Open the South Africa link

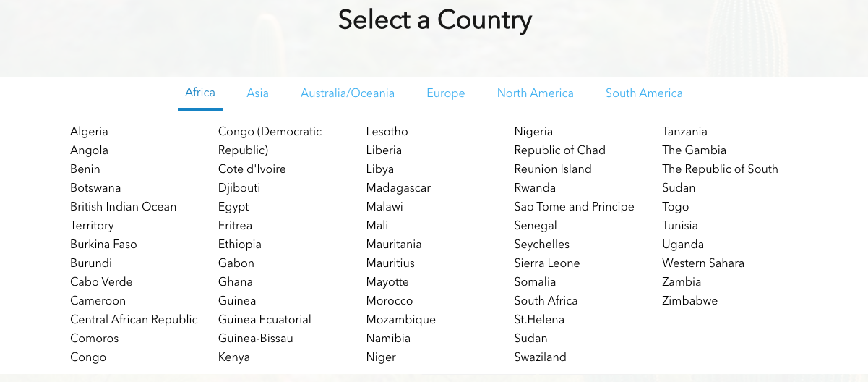(546, 301)
